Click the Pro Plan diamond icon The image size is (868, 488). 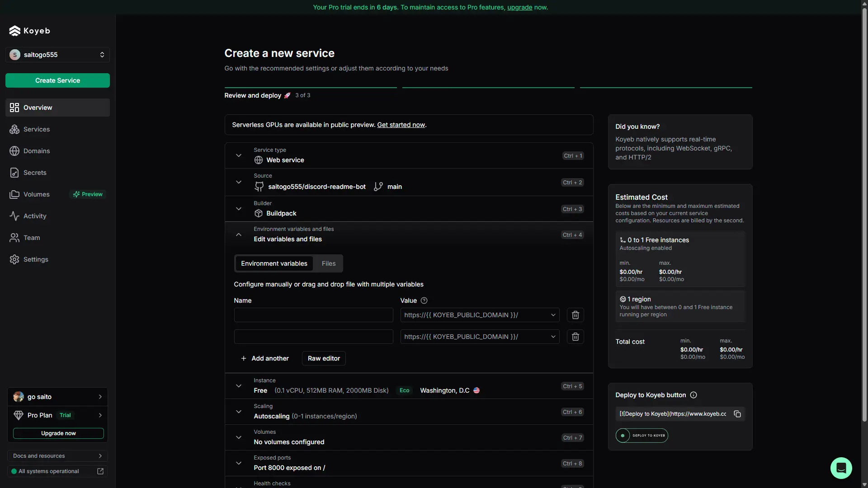pyautogui.click(x=19, y=415)
